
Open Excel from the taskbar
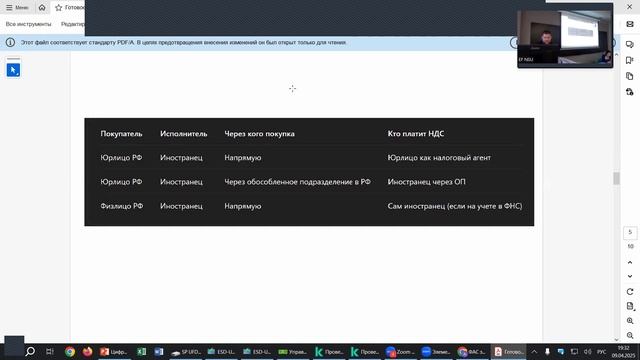click(x=141, y=351)
